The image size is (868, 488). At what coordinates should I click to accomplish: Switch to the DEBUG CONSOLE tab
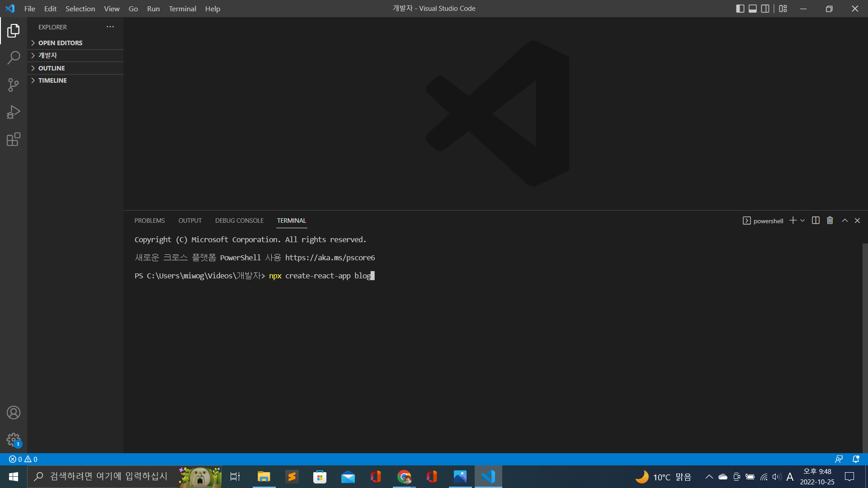[239, 221]
